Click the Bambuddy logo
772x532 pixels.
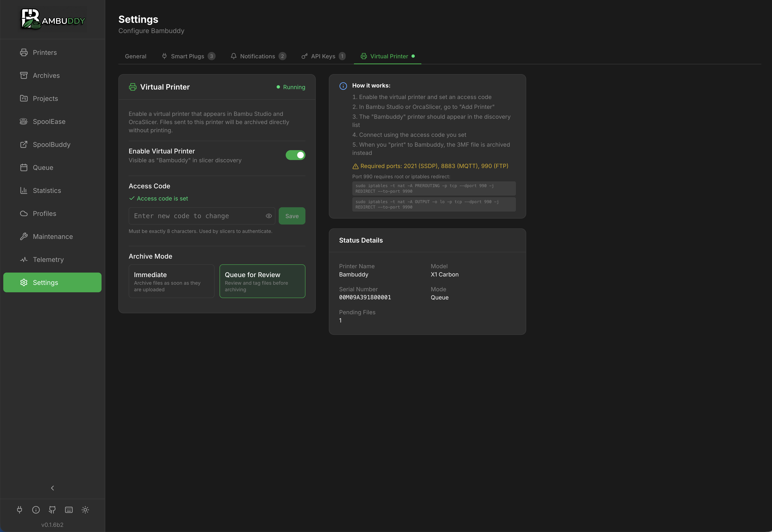(53, 20)
